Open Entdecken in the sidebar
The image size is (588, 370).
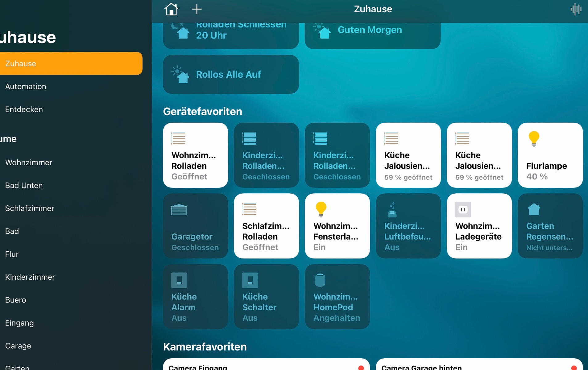click(24, 109)
